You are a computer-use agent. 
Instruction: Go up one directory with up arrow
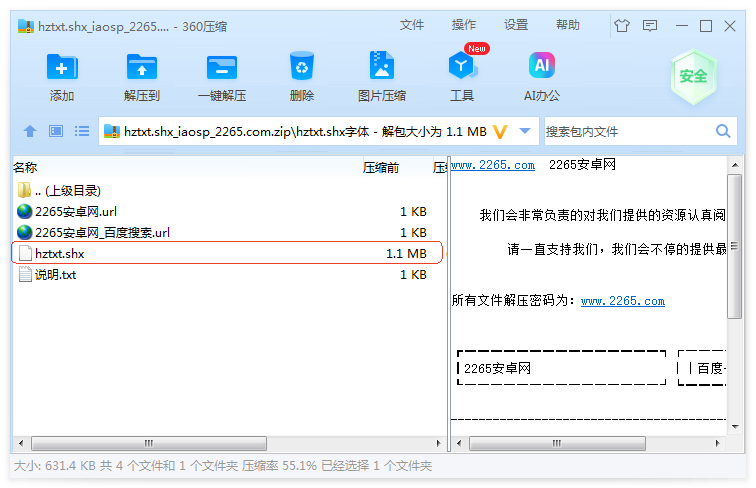30,131
